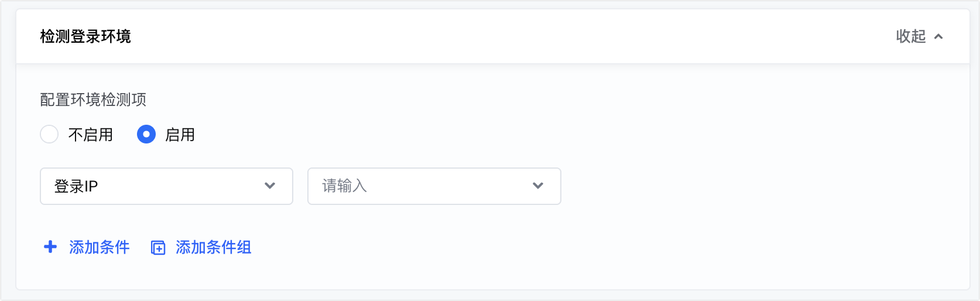Click the plus icon before 添加条件
Screen dimensions: 980x301
point(50,247)
